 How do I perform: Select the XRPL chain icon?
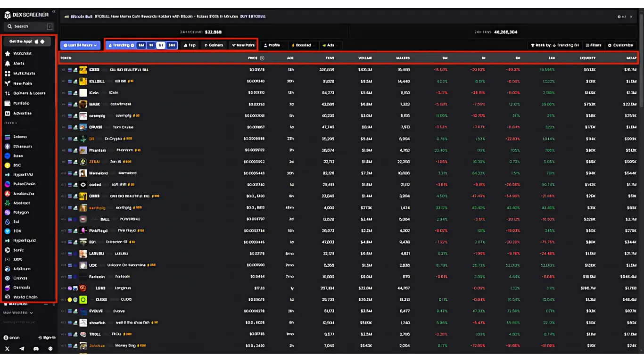coord(8,260)
